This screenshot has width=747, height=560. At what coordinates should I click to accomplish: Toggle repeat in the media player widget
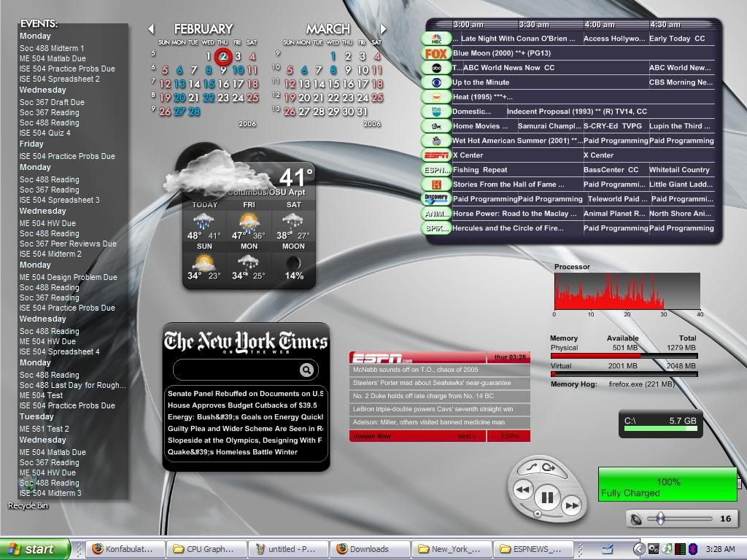[549, 467]
